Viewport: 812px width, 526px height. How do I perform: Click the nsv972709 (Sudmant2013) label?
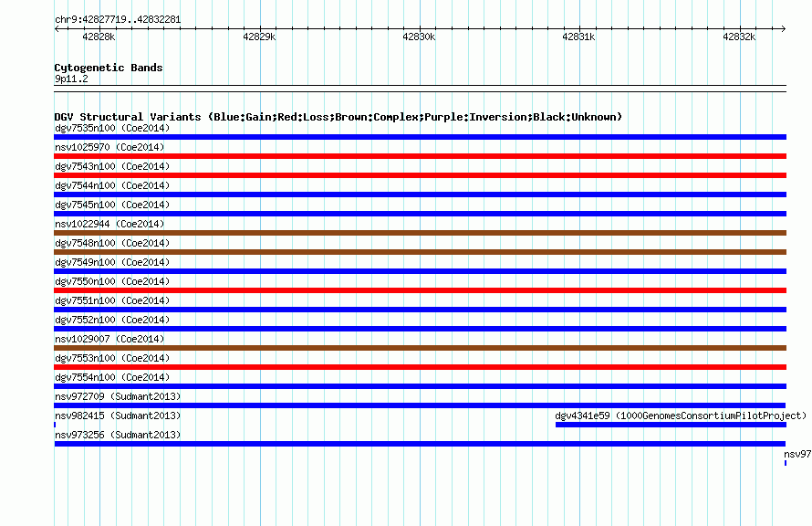click(118, 396)
